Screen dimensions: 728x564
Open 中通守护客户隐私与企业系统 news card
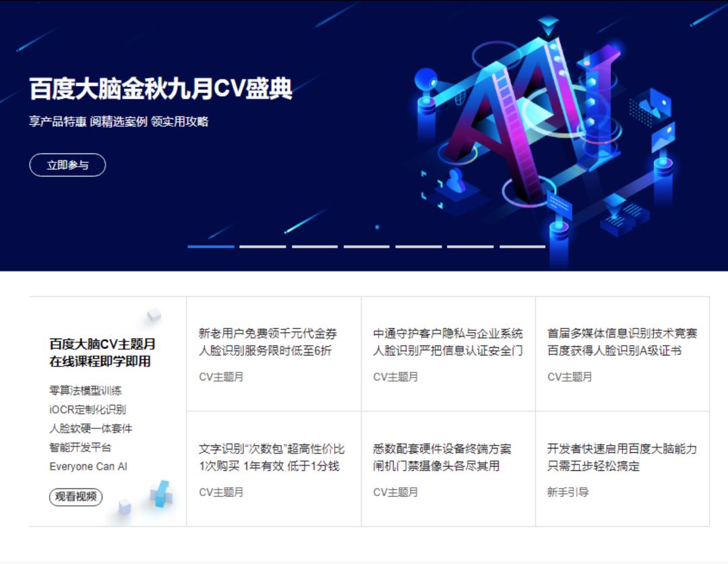(x=448, y=354)
